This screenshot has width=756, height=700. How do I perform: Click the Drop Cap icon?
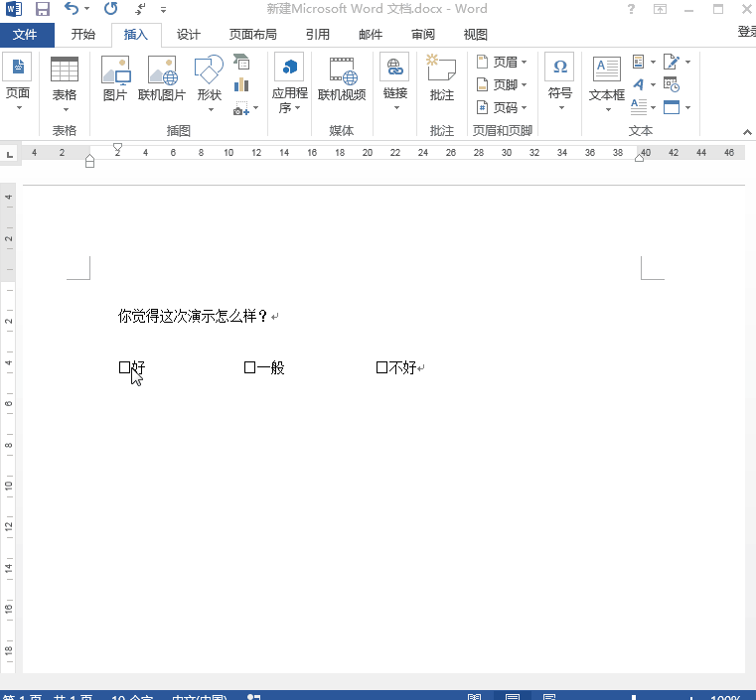639,107
